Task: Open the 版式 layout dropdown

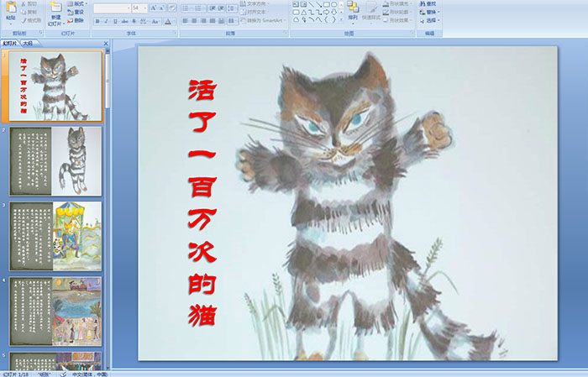Action: tap(77, 3)
